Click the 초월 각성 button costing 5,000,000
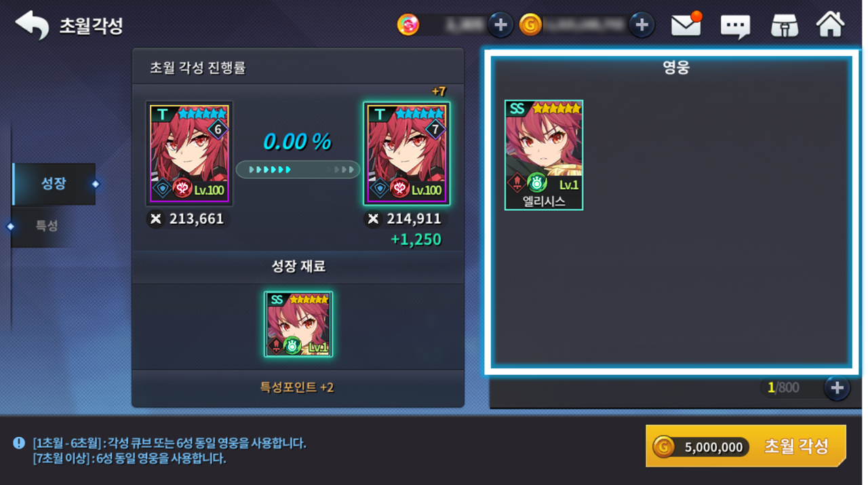 point(746,446)
